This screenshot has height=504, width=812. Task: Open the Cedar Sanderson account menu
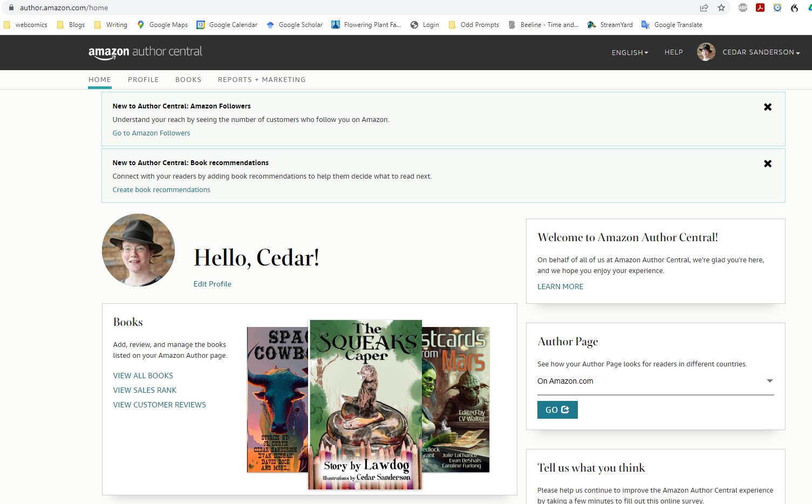pyautogui.click(x=761, y=52)
